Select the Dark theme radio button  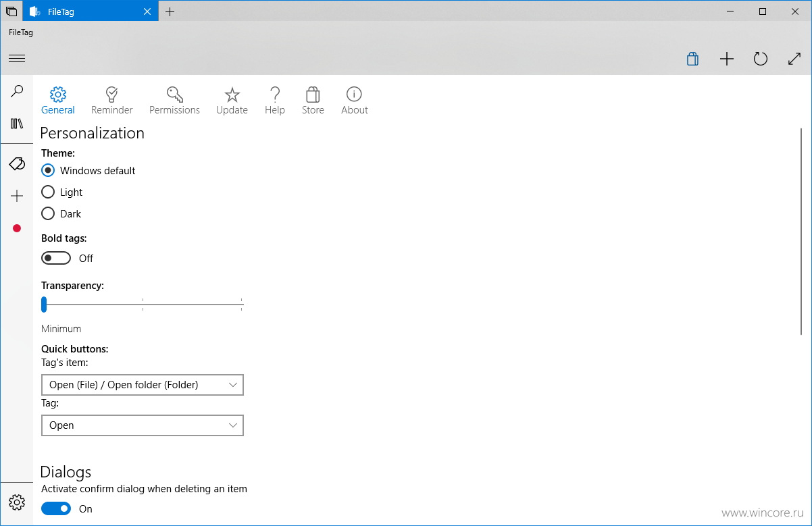tap(48, 213)
